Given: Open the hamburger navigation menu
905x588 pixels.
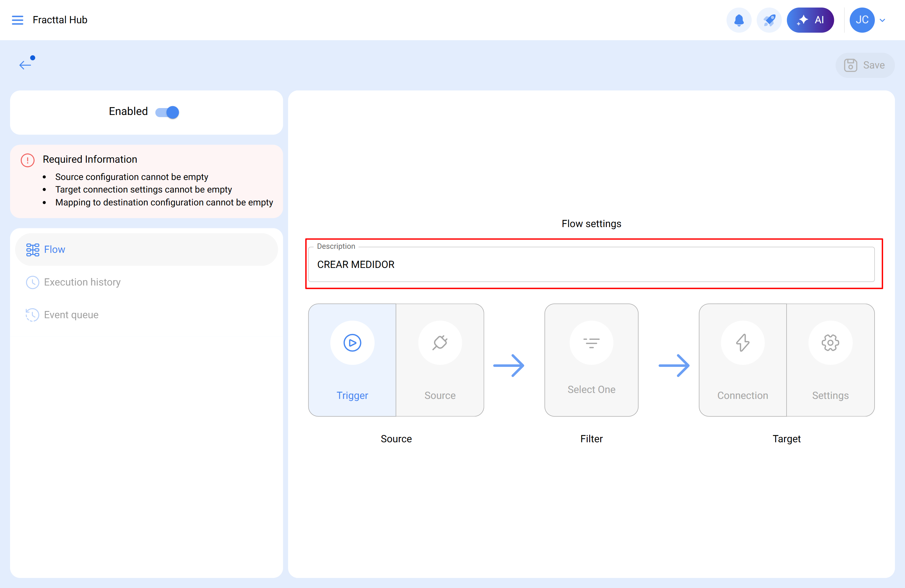Looking at the screenshot, I should [18, 20].
